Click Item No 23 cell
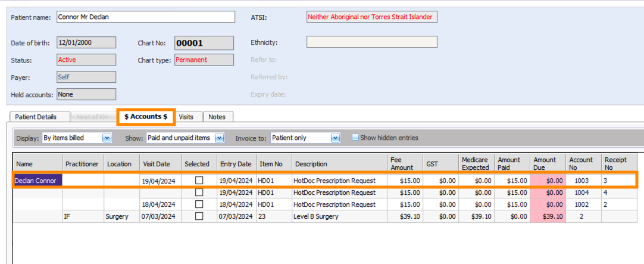 [x=274, y=216]
